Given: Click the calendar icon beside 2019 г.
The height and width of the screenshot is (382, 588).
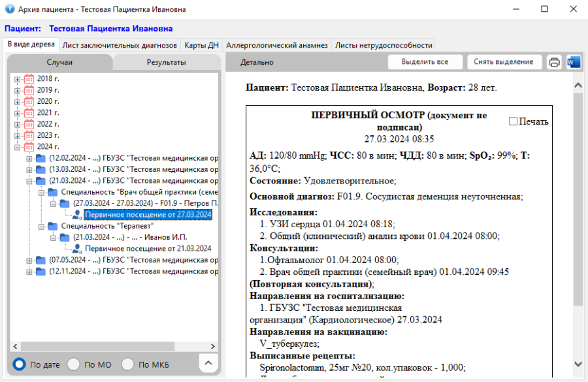Looking at the screenshot, I should pos(29,90).
